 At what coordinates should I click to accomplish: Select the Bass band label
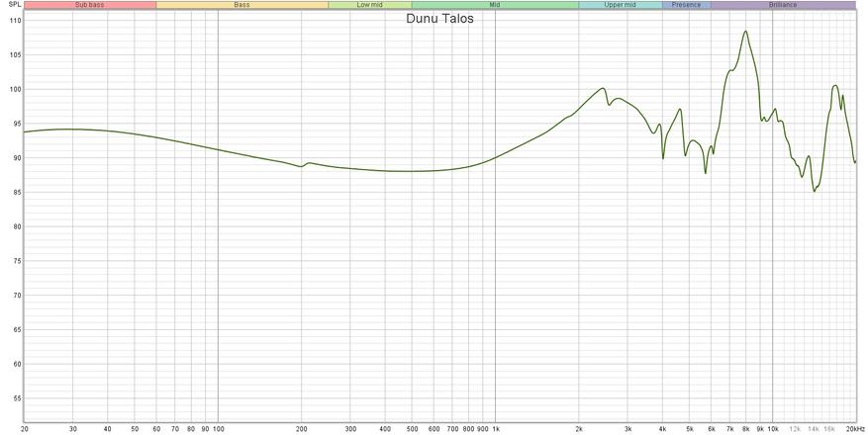pyautogui.click(x=241, y=5)
